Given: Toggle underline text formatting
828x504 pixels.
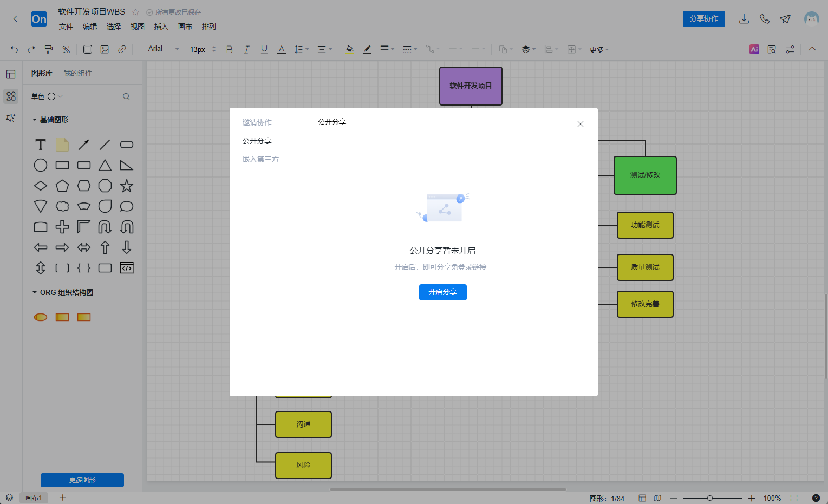Looking at the screenshot, I should [x=264, y=49].
